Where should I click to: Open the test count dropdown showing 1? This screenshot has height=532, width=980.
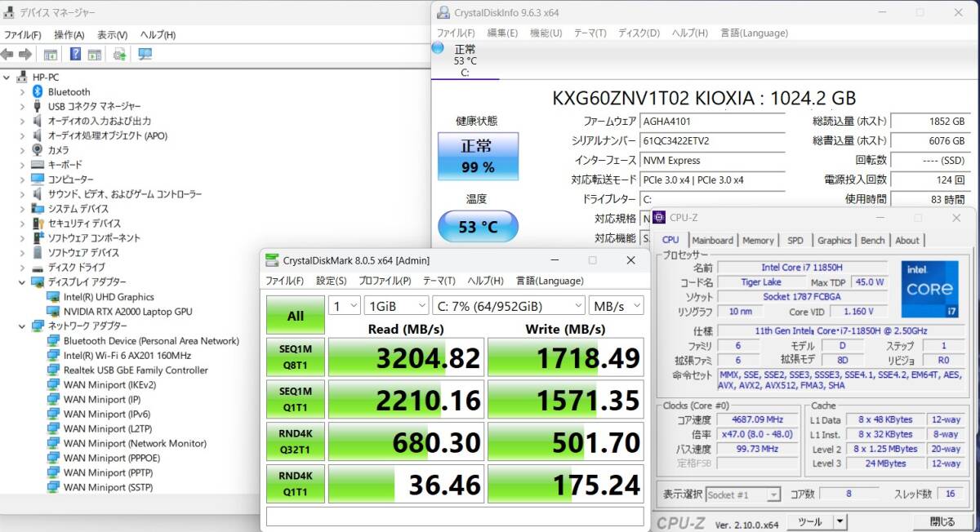pos(344,305)
